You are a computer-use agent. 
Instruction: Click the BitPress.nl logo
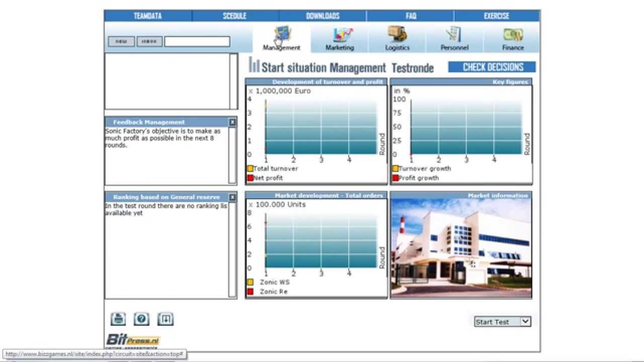click(133, 340)
